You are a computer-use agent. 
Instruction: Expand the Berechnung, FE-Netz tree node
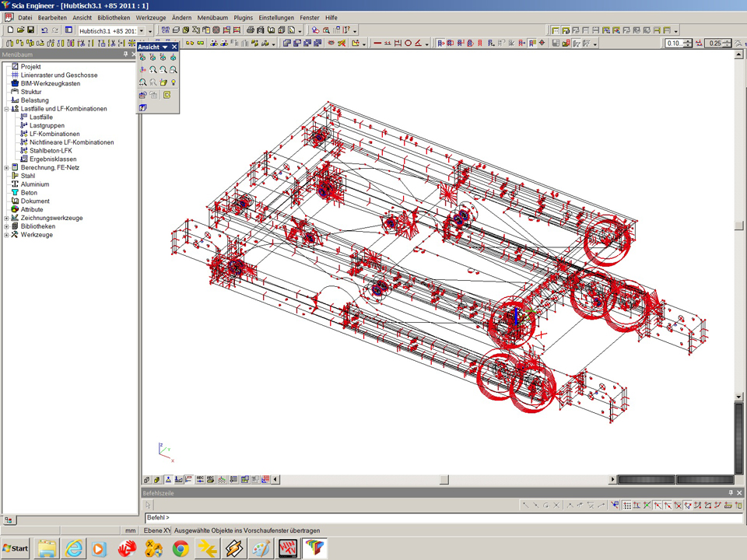click(x=6, y=167)
